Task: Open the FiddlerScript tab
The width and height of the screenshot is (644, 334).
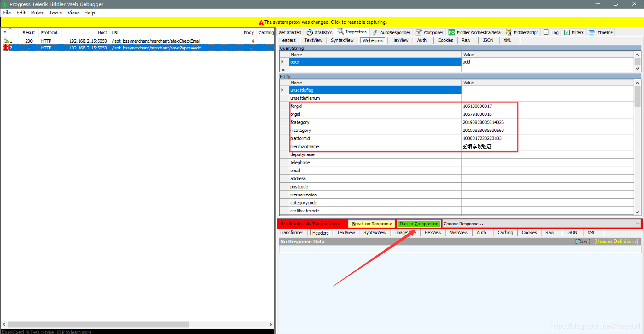Action: click(522, 32)
